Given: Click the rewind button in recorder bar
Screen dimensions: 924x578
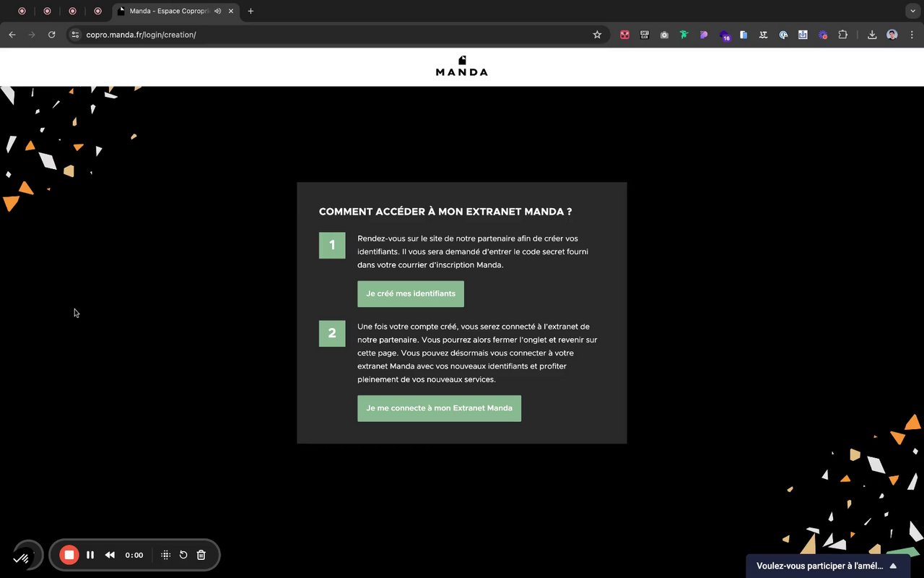Looking at the screenshot, I should pyautogui.click(x=110, y=555).
